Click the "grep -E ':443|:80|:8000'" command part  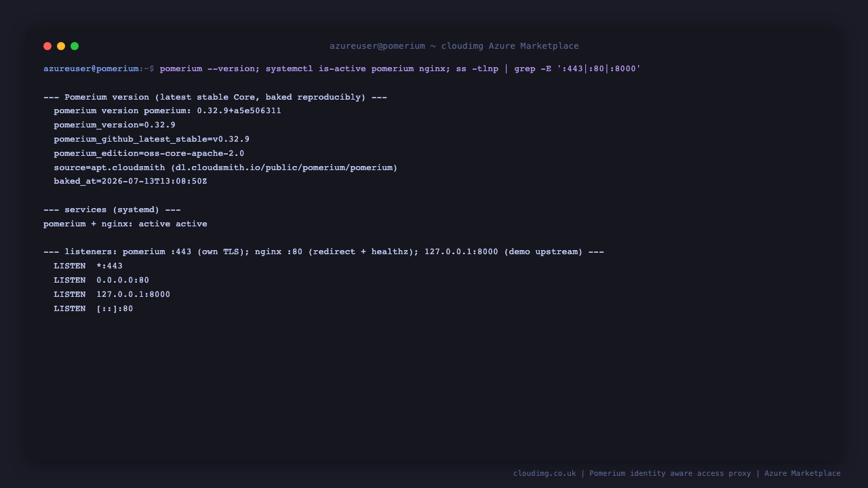[578, 68]
